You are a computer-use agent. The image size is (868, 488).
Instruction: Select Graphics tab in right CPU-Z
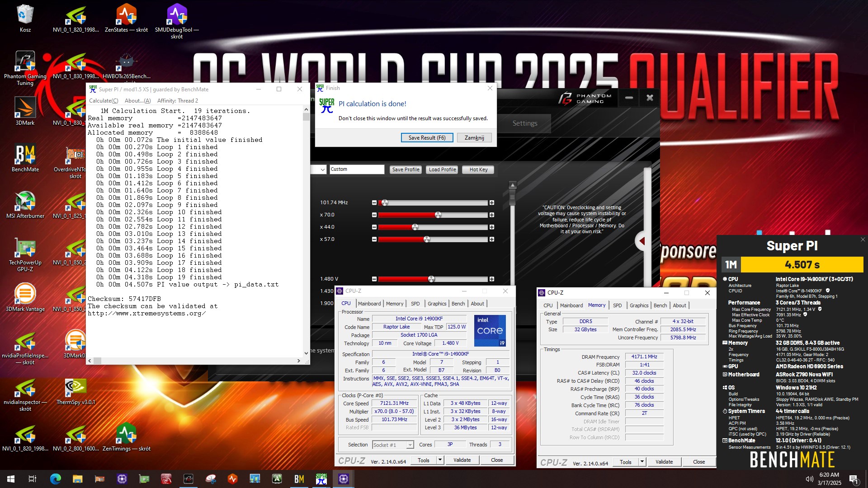coord(639,305)
